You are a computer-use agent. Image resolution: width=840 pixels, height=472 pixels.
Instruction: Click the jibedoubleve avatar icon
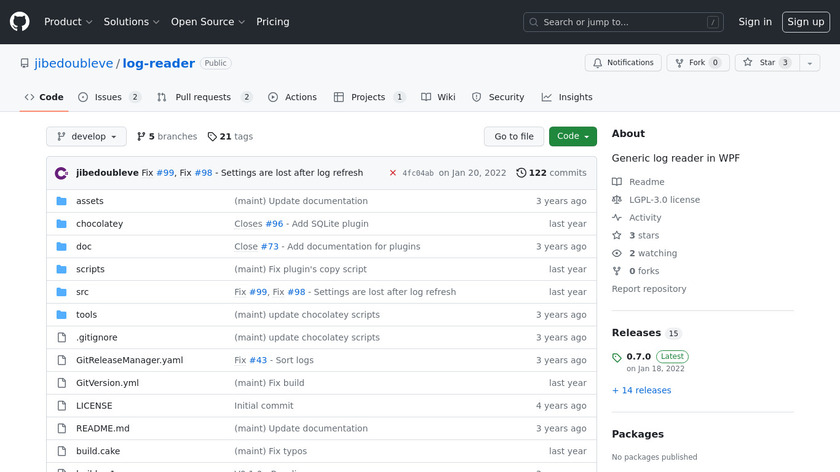tap(62, 173)
